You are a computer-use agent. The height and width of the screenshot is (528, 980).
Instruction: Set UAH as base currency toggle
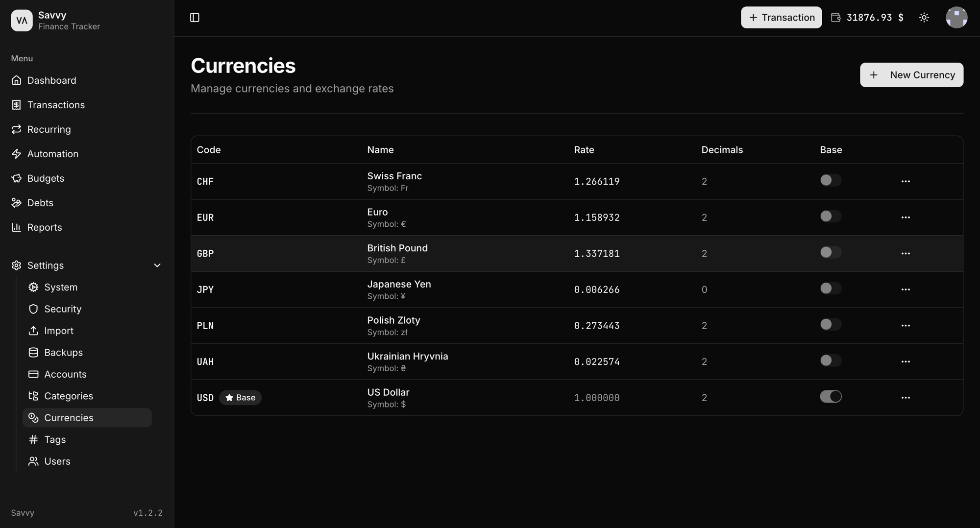[831, 360]
